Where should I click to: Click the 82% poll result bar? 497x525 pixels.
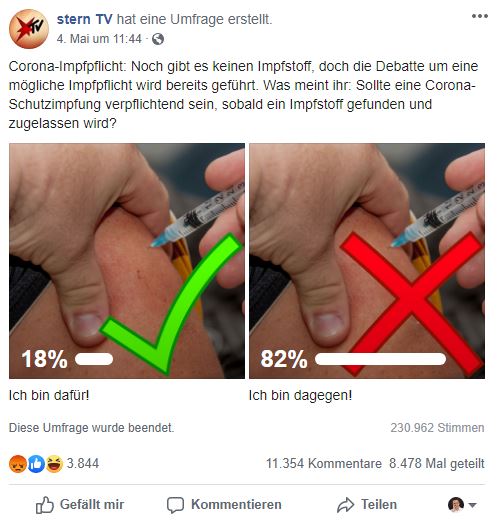coord(380,359)
